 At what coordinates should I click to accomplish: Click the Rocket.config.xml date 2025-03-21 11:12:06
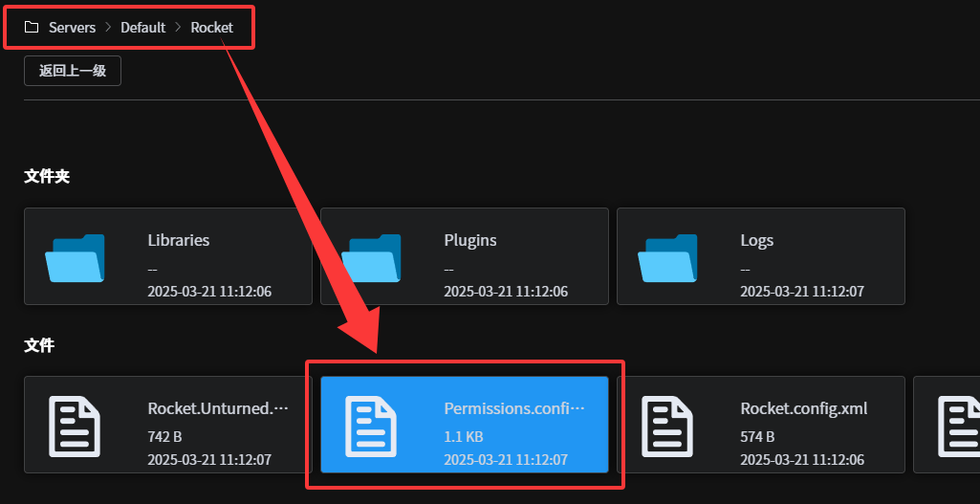click(x=802, y=460)
